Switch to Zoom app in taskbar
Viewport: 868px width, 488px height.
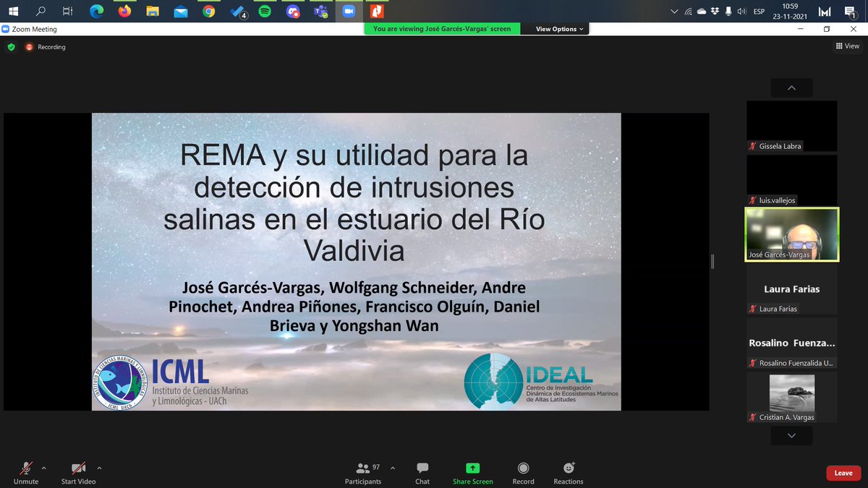(349, 11)
